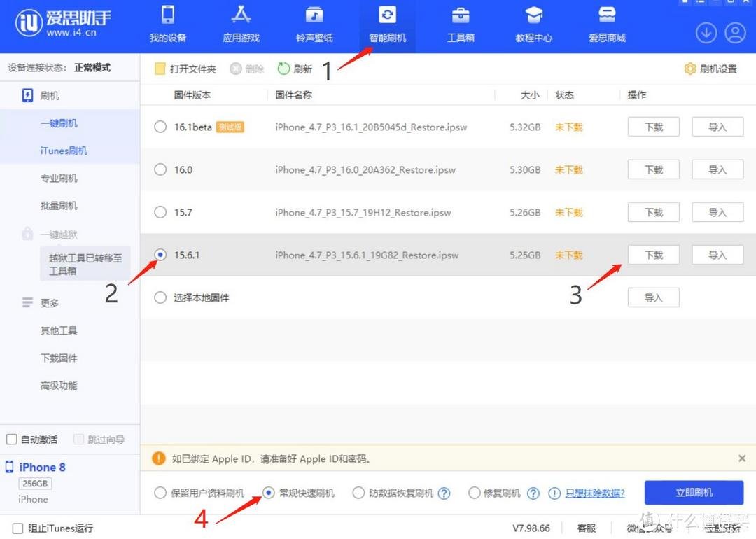Choose 防数据恢复刷机 option
This screenshot has width=756, height=539.
coord(358,493)
